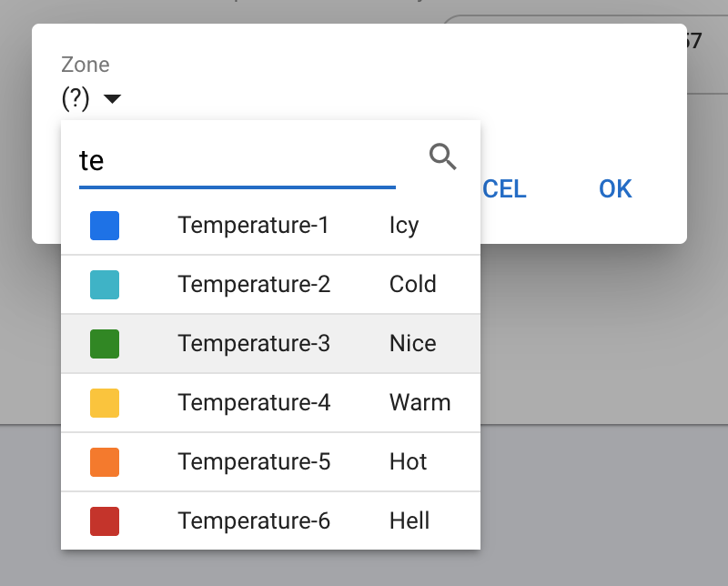
Task: Choose the yellow Temperature-4 color swatch
Action: point(105,403)
